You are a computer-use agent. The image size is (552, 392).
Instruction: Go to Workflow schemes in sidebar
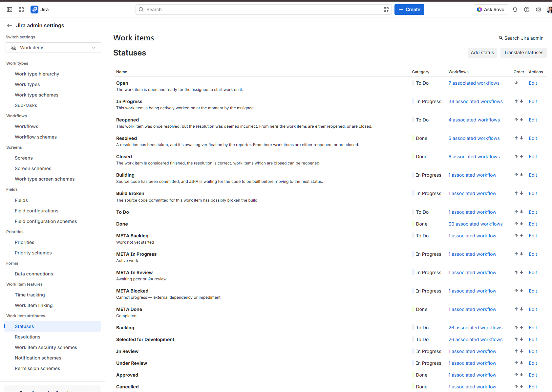pos(36,137)
